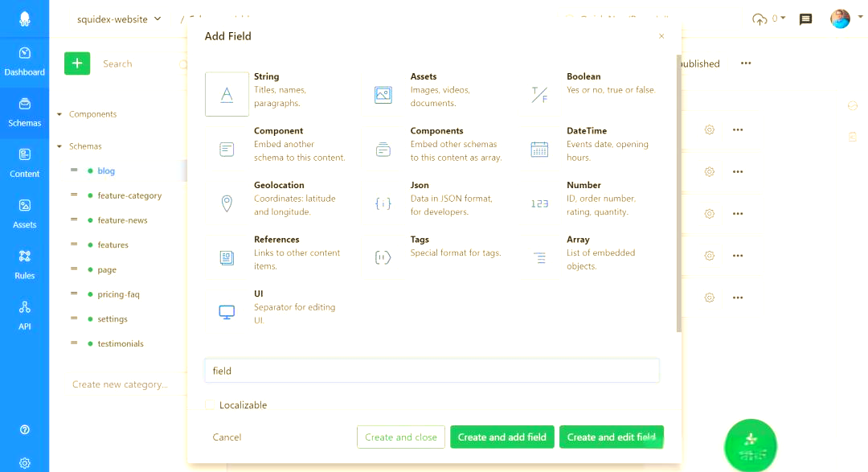Select the UI separator monitor icon
The height and width of the screenshot is (472, 868).
click(x=227, y=312)
